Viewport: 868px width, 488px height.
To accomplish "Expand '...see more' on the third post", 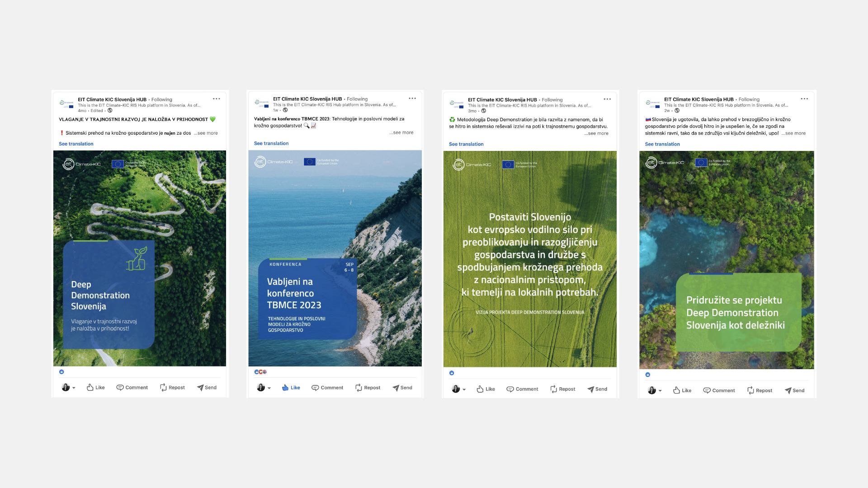I will coord(596,133).
